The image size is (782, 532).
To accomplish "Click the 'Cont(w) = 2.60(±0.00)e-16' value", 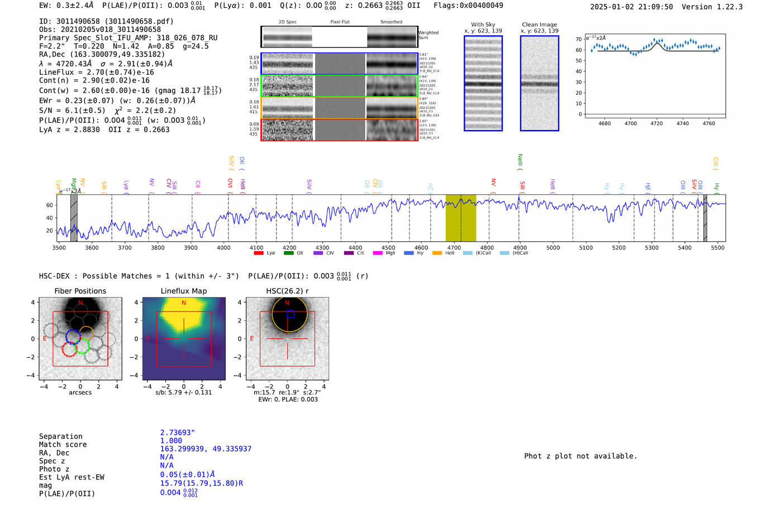I will coord(94,90).
